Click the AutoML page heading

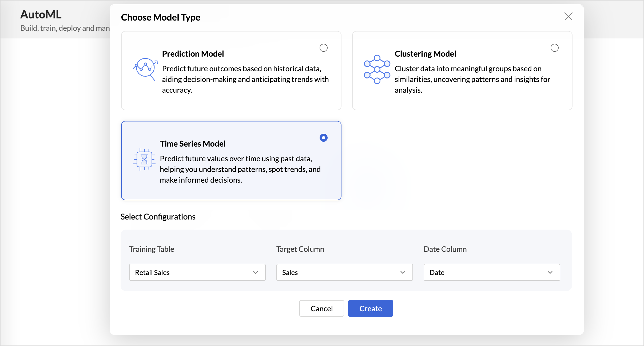pos(41,14)
